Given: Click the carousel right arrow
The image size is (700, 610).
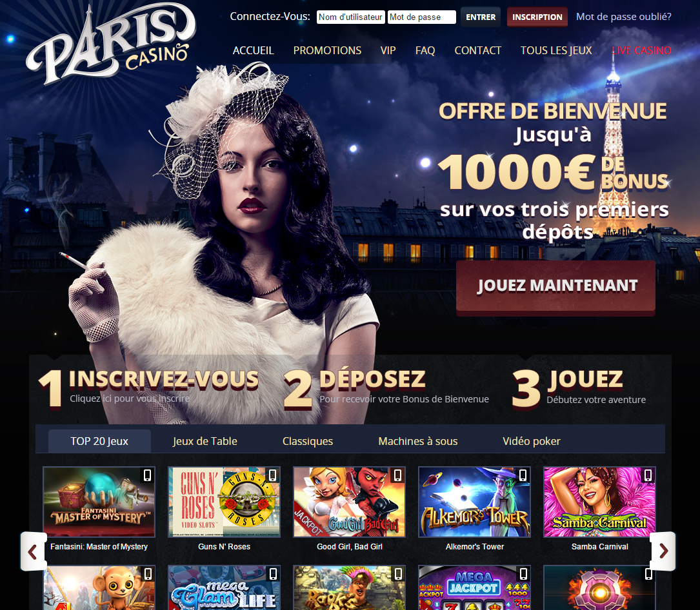Looking at the screenshot, I should (663, 551).
